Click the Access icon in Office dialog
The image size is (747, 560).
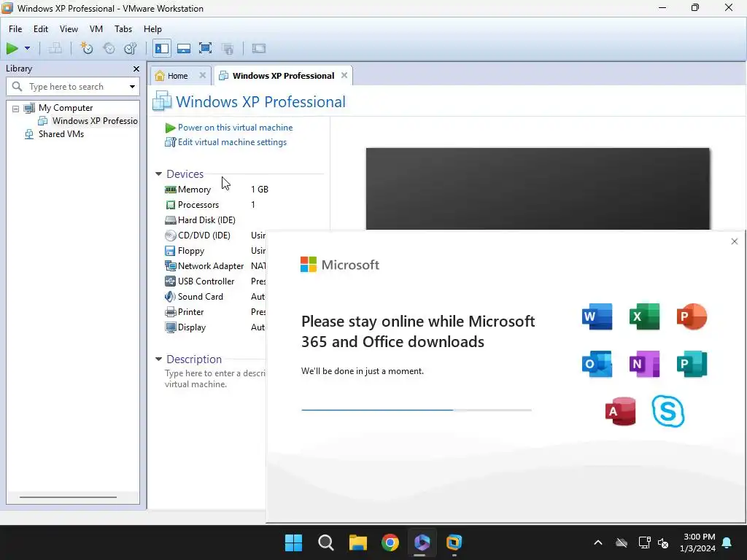(x=620, y=411)
